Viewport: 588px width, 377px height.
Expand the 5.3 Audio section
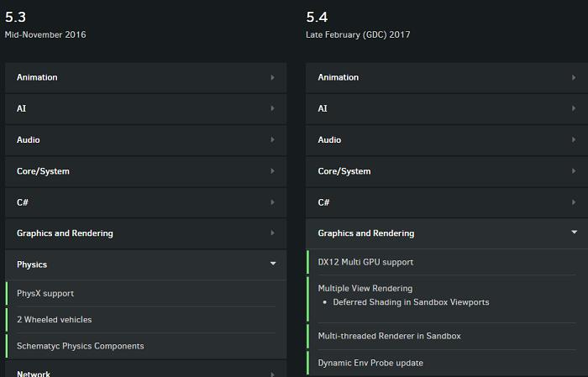coord(146,139)
